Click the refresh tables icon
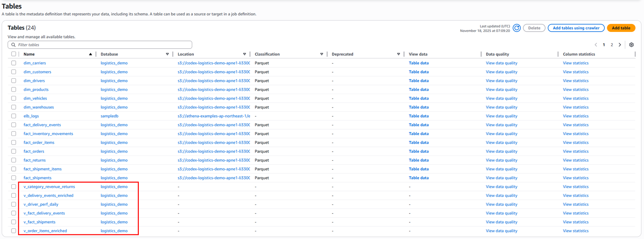Viewport: 644px width, 239px height. 517,28
